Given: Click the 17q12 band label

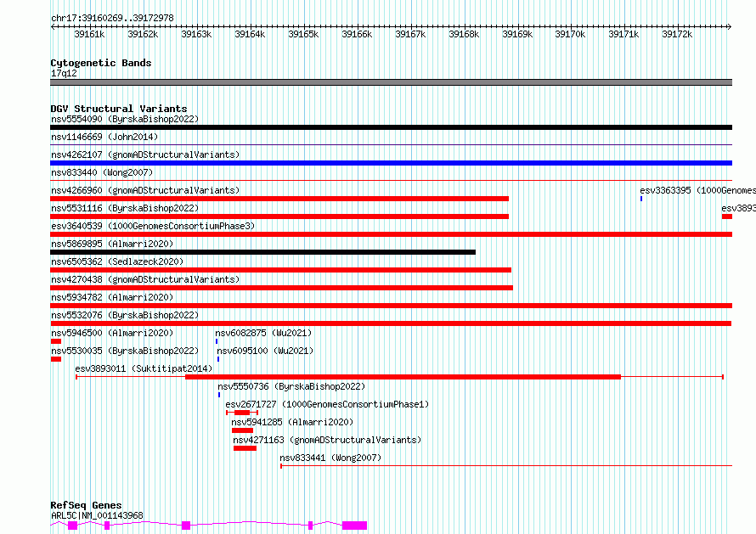Looking at the screenshot, I should pos(64,73).
